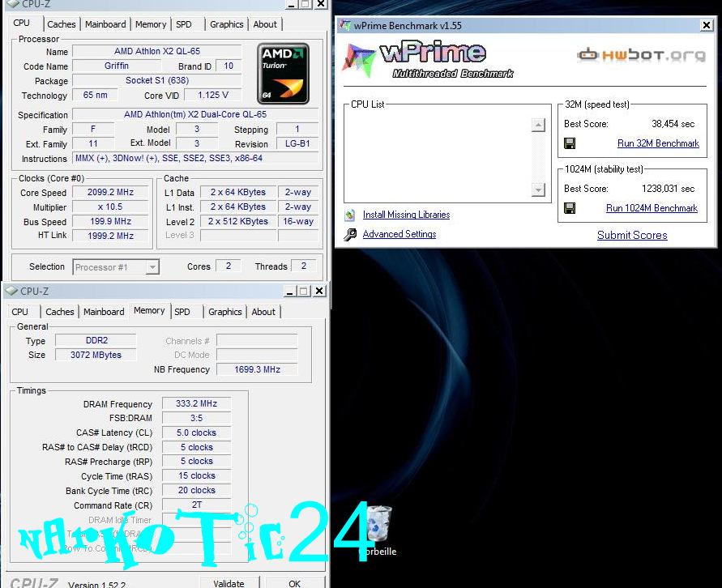Run 32M Benchmark link
Screen dimensions: 722x588
[658, 143]
